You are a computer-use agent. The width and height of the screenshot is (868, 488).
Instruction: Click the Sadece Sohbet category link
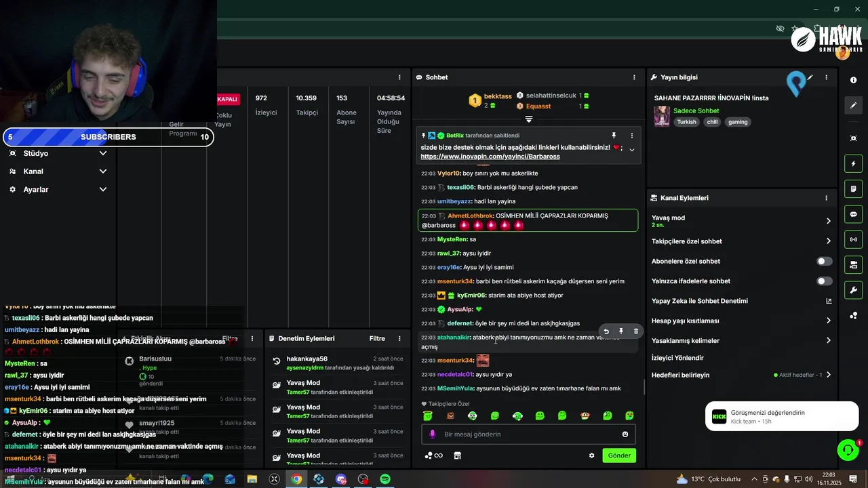(696, 110)
